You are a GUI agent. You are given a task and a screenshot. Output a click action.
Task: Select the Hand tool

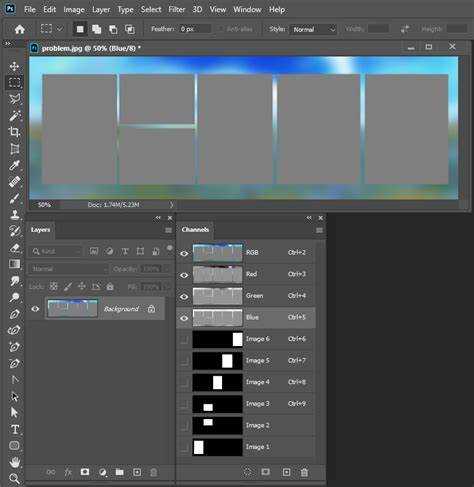click(14, 462)
